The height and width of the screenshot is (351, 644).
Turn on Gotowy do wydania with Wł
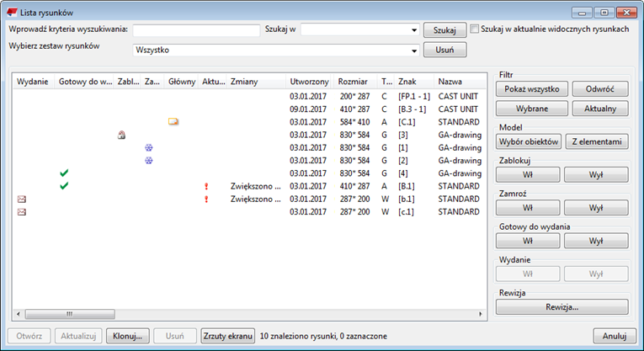pos(528,241)
